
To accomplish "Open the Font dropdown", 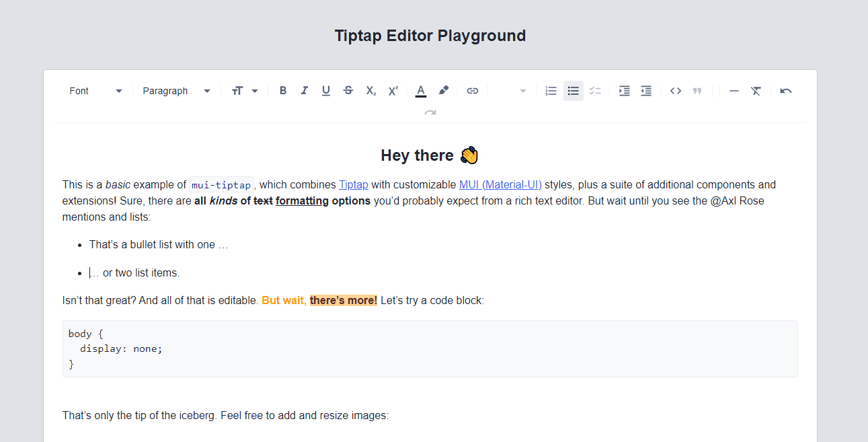I will 95,91.
